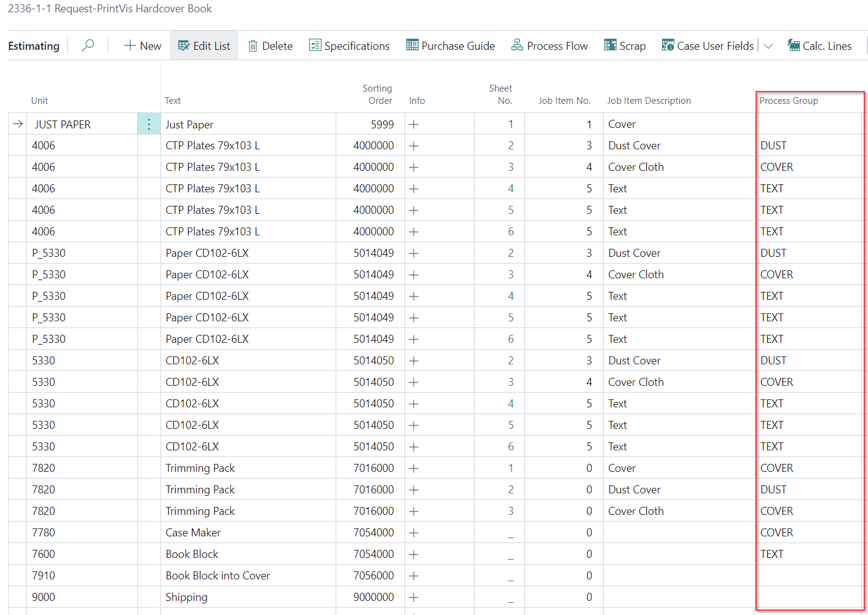Expand the chevron beside Case User Fields
The height and width of the screenshot is (615, 868).
pyautogui.click(x=768, y=46)
